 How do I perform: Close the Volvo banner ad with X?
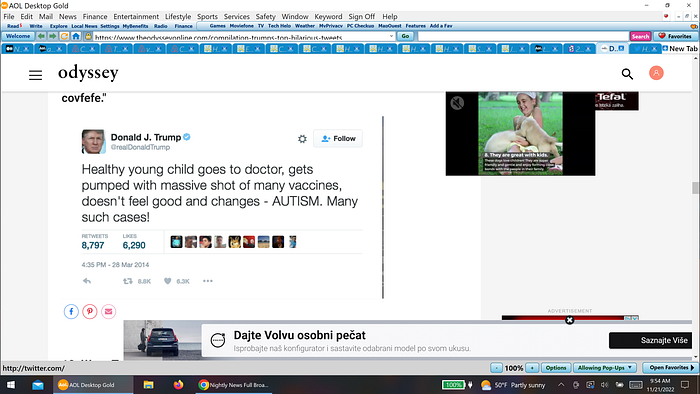(569, 320)
